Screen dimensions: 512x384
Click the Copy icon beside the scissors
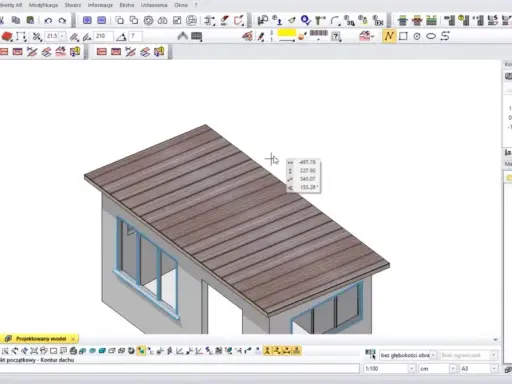click(x=16, y=20)
